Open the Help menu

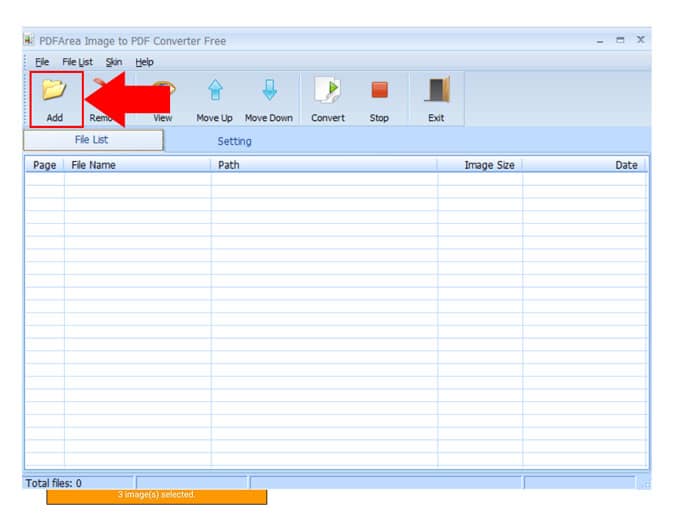tap(145, 62)
